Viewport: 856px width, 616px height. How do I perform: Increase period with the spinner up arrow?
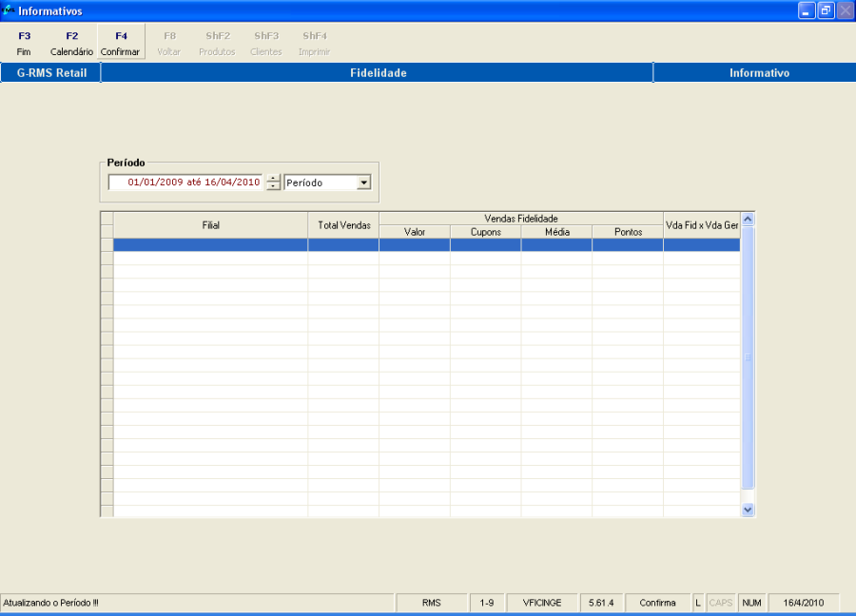(273, 179)
